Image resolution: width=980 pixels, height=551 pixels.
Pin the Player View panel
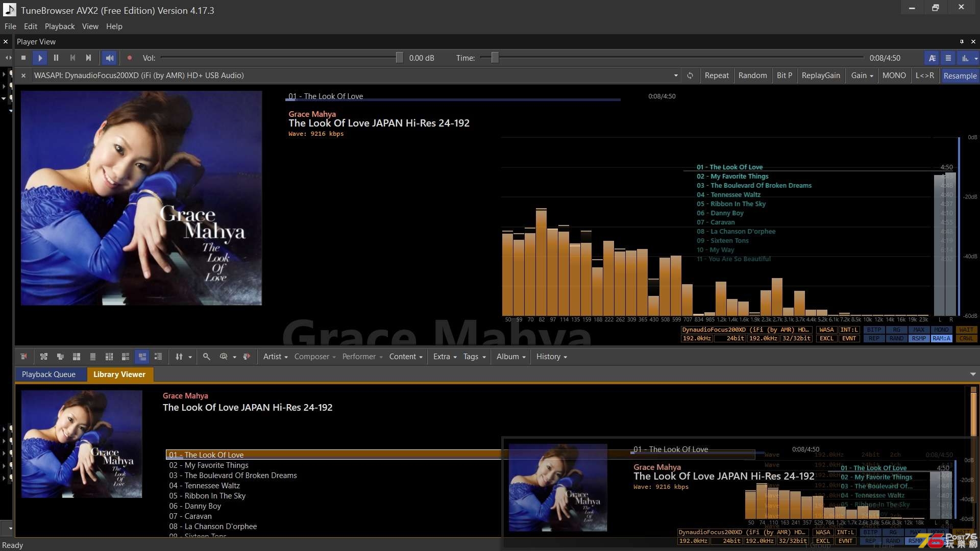pyautogui.click(x=962, y=42)
